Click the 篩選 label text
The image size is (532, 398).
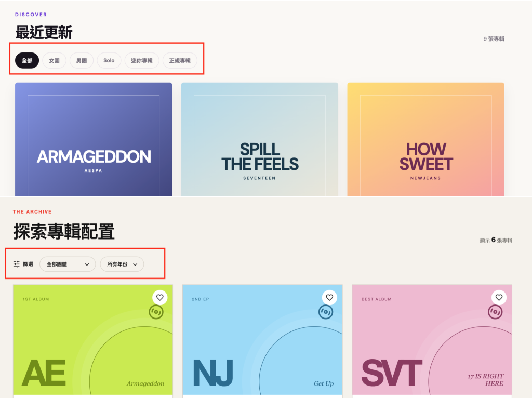pyautogui.click(x=28, y=264)
